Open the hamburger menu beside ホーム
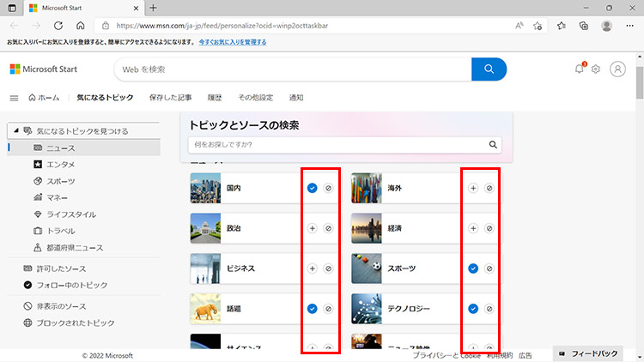 [14, 98]
